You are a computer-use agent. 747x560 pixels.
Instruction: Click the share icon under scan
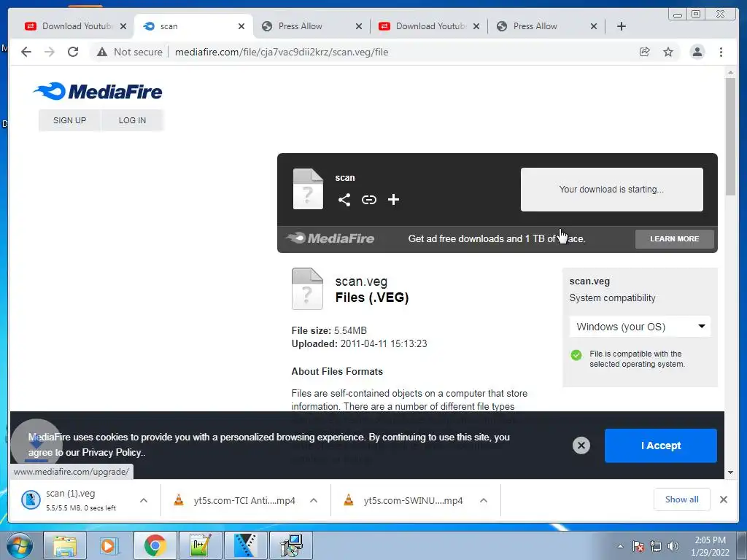pos(344,200)
